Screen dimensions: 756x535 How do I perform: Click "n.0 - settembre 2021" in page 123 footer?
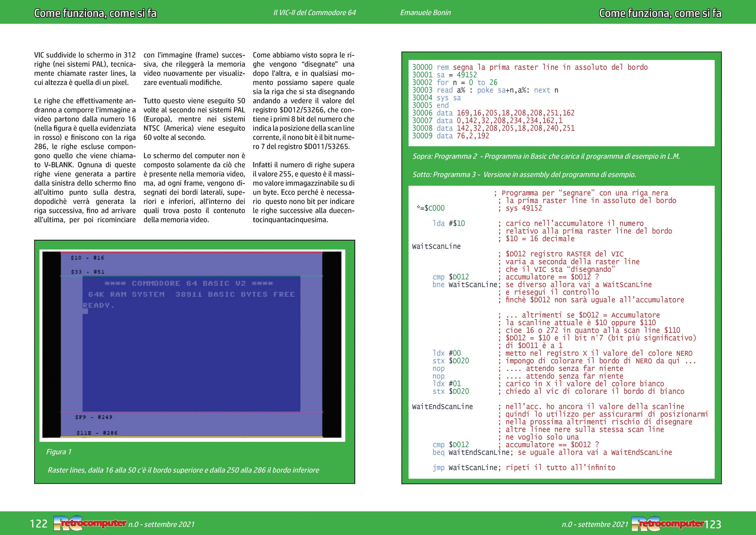(595, 524)
